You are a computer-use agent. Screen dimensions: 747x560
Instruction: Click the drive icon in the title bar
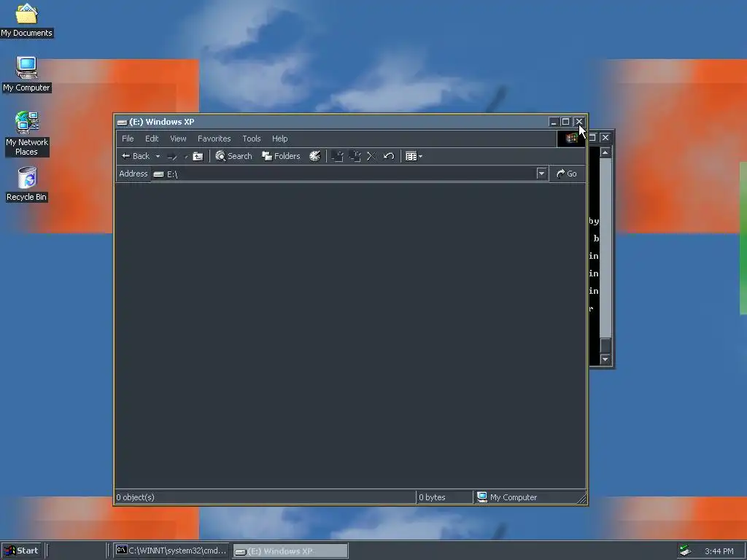pyautogui.click(x=123, y=122)
